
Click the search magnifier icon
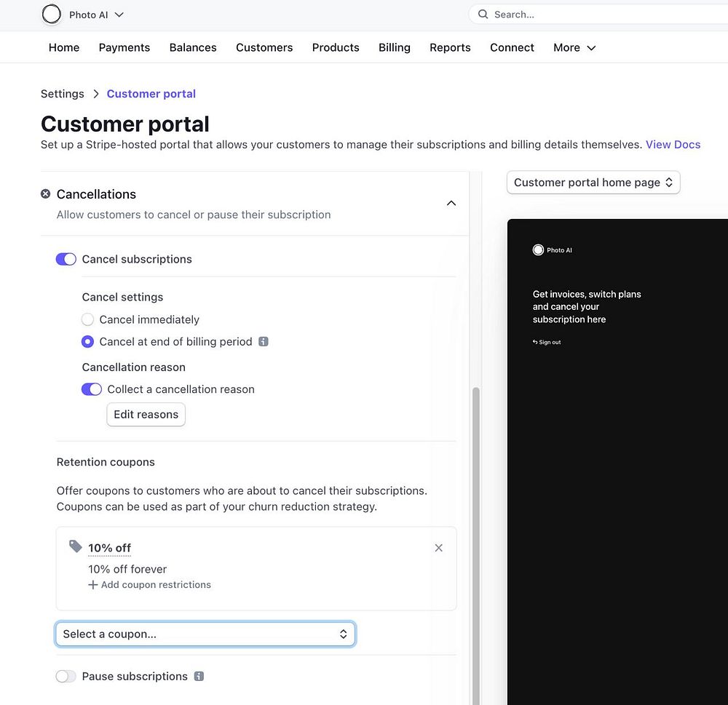(x=483, y=15)
